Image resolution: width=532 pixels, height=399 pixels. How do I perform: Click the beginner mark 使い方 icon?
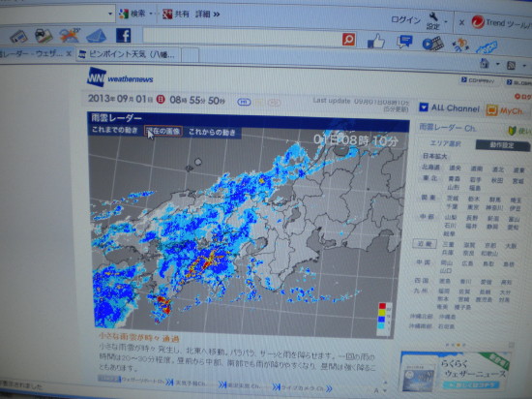point(512,131)
